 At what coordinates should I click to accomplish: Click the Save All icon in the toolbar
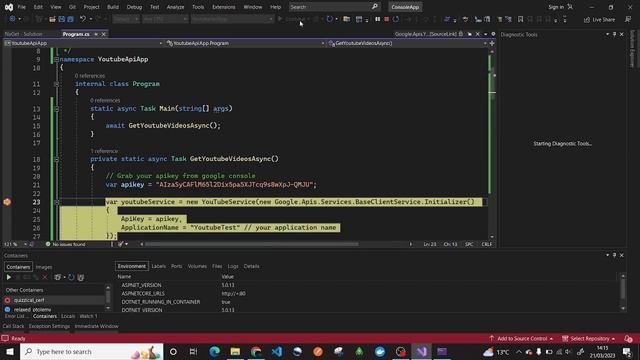[x=70, y=19]
